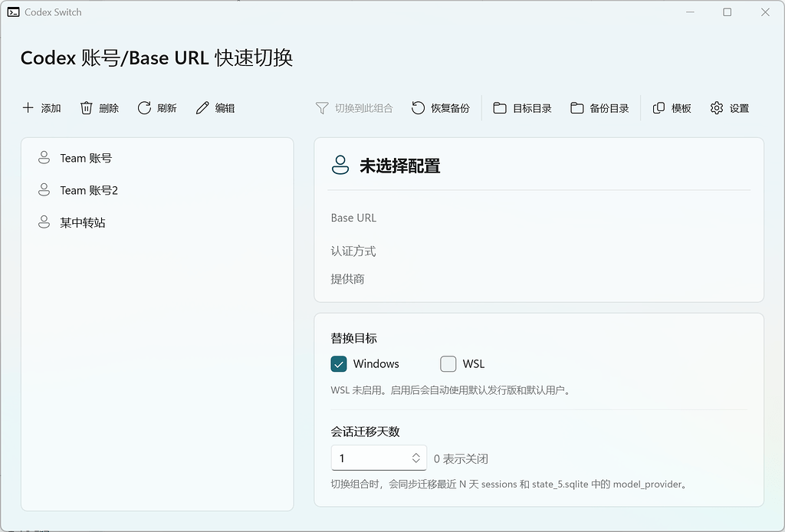Viewport: 785px width, 532px height.
Task: Select the 某中转站 list entry
Action: pos(157,222)
